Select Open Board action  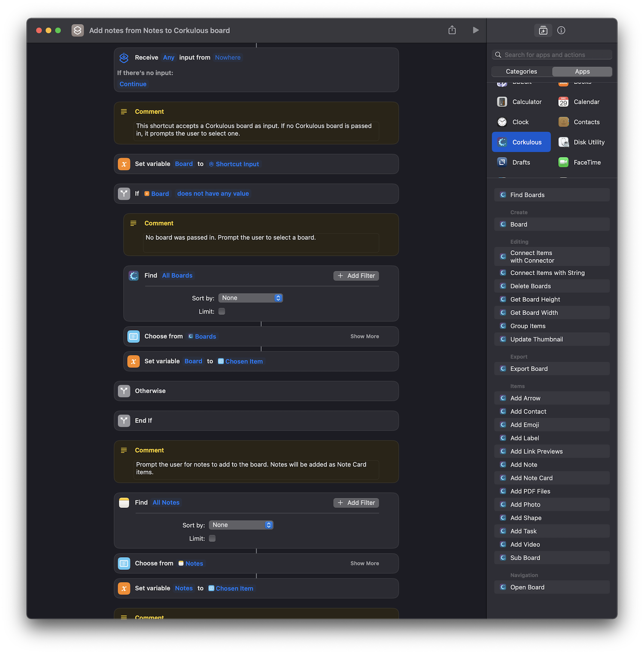pos(552,587)
